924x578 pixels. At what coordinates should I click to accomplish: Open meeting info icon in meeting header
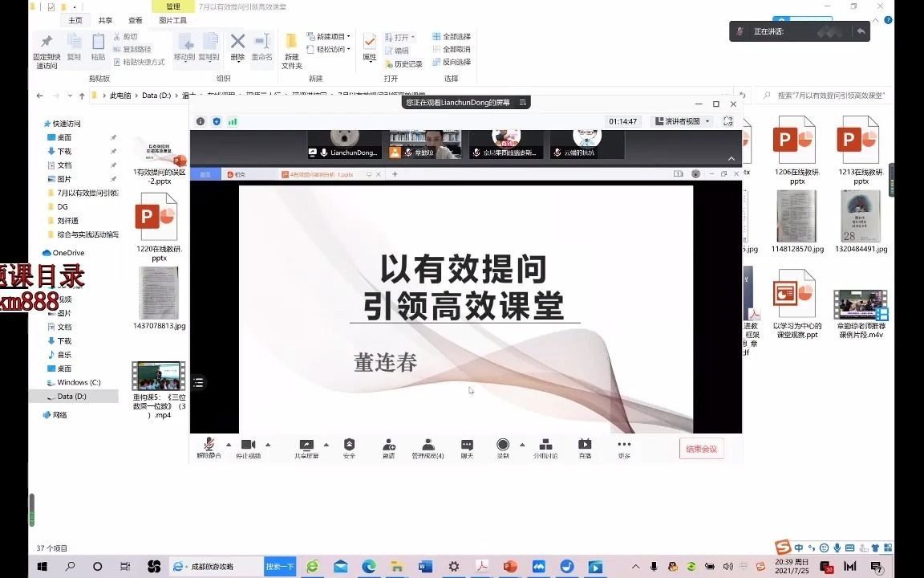pyautogui.click(x=201, y=121)
